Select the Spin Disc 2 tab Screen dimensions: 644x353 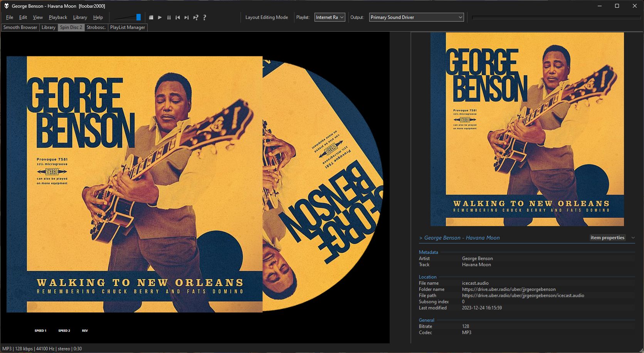[x=71, y=27]
